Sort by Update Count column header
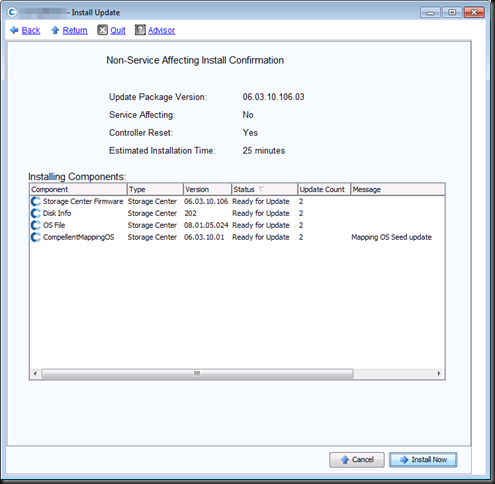Screen dimensions: 495x484 coord(324,189)
